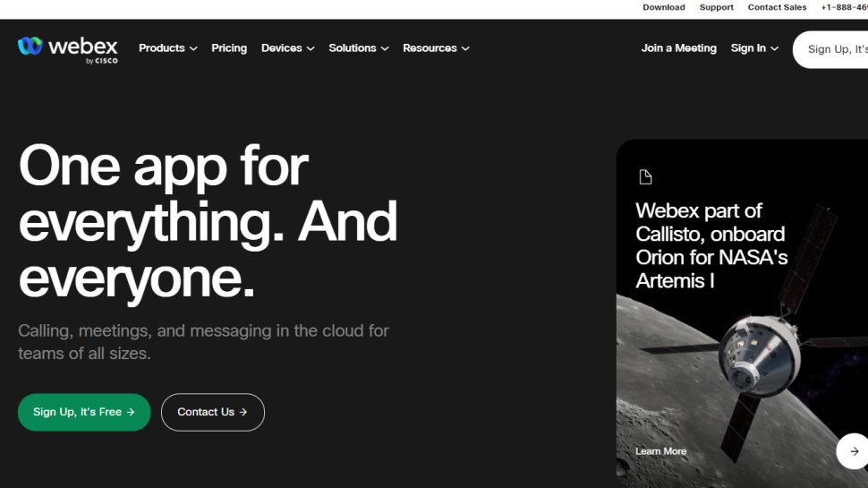Click the Contact Us button
Screen dimensions: 868x488
[213, 412]
